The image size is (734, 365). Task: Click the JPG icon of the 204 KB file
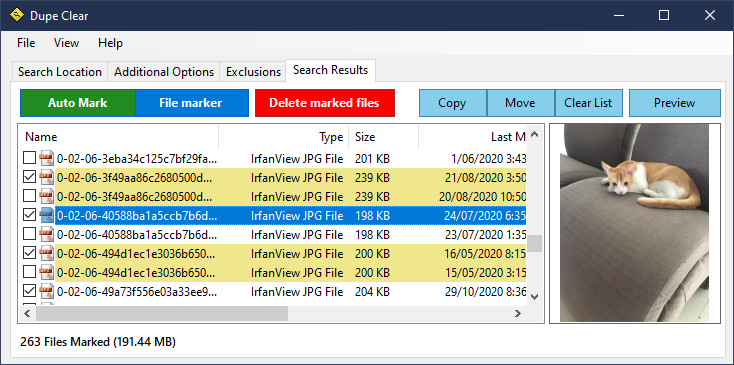pyautogui.click(x=47, y=292)
